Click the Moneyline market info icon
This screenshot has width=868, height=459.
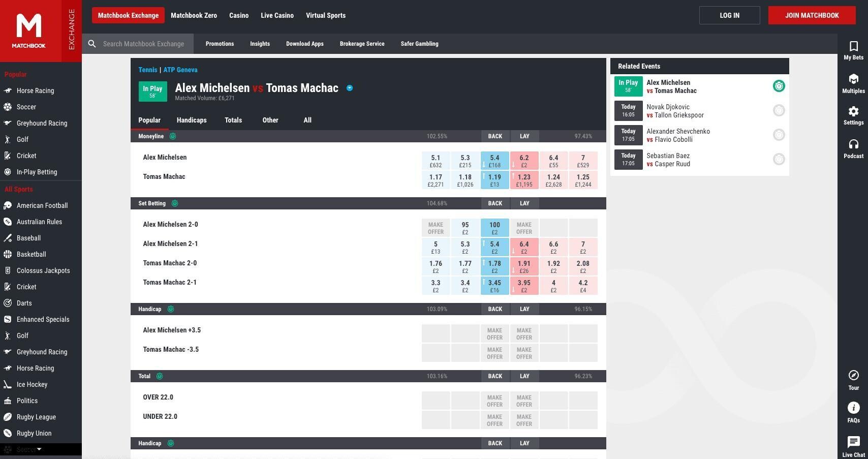point(173,136)
